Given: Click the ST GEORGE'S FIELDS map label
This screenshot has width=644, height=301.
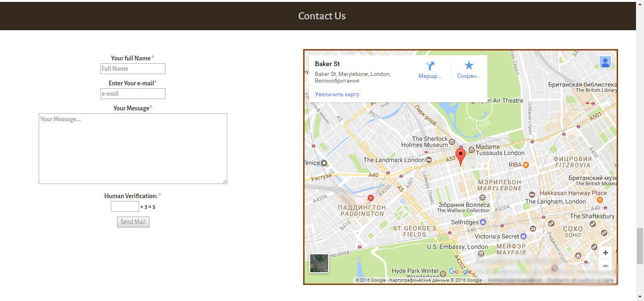Looking at the screenshot, I should tap(415, 231).
